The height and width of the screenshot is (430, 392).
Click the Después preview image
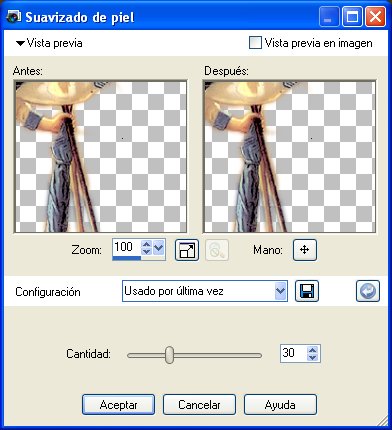click(289, 156)
